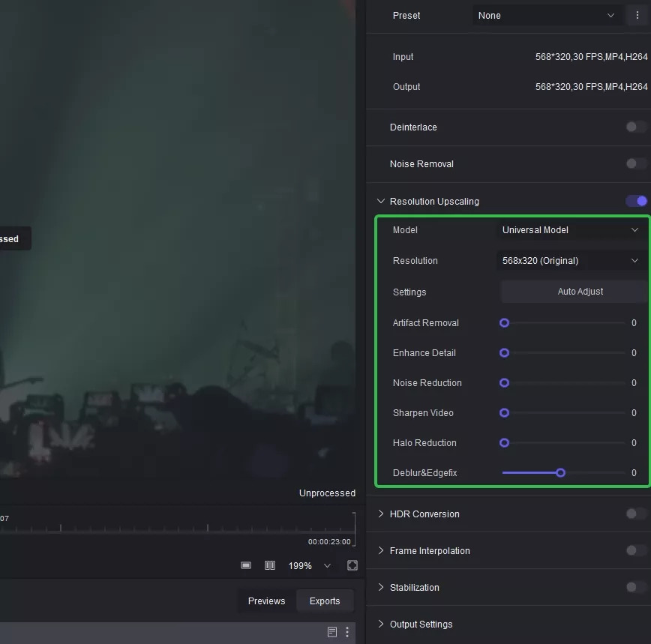Click the export list log icon

coord(332,632)
